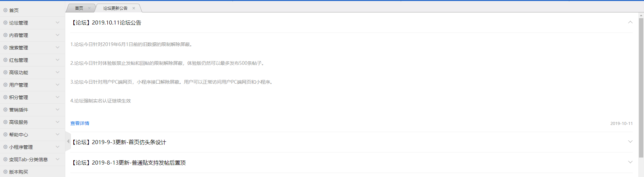Expand the 2019-8-13更新 announcement arrow
The height and width of the screenshot is (177, 644).
(630, 162)
